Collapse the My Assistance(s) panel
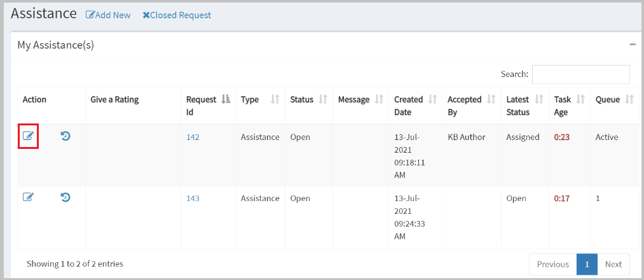 tap(633, 45)
